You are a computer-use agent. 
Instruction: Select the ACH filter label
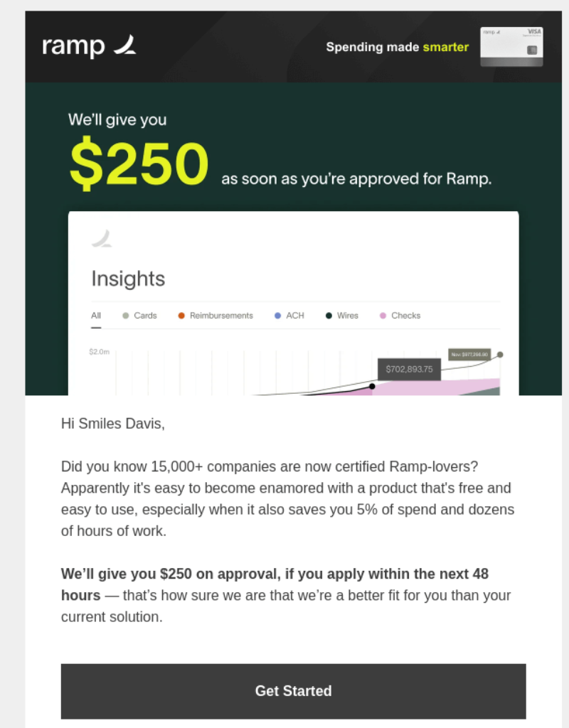[295, 316]
